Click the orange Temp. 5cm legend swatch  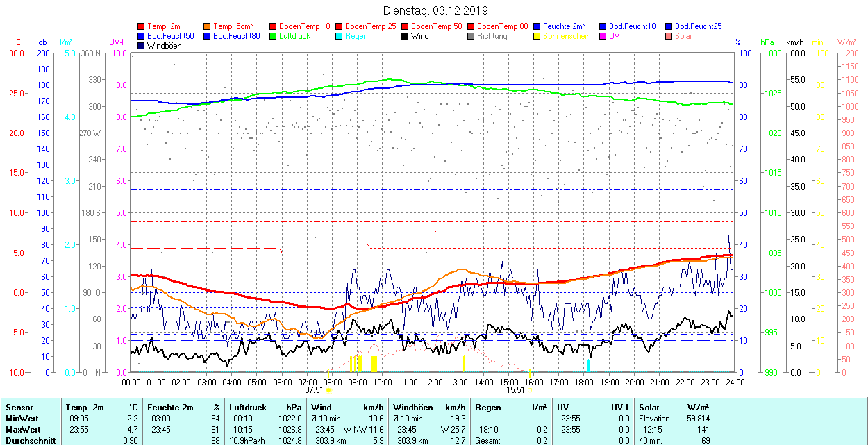(x=208, y=26)
